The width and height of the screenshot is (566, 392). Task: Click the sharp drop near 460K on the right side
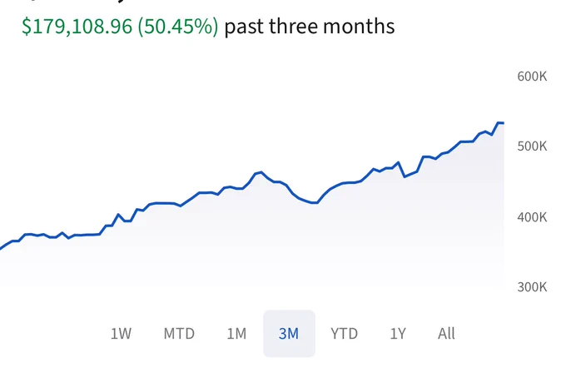coord(405,176)
